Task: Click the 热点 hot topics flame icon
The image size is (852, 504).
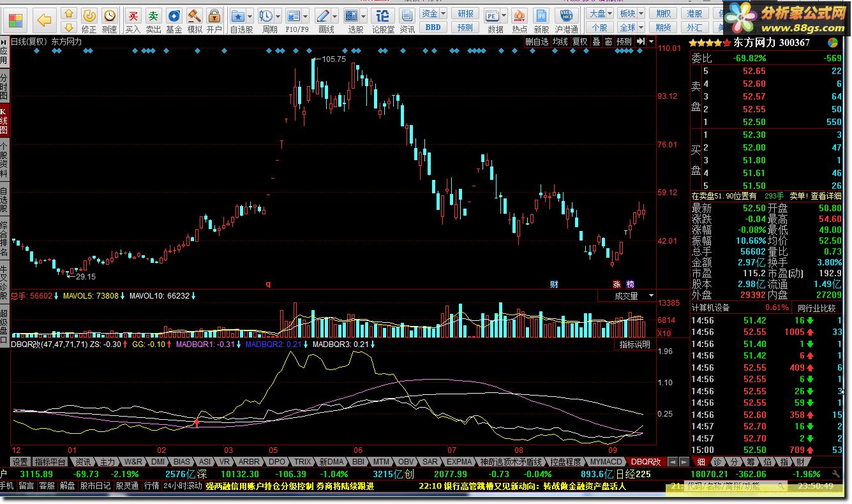Action: [x=519, y=20]
